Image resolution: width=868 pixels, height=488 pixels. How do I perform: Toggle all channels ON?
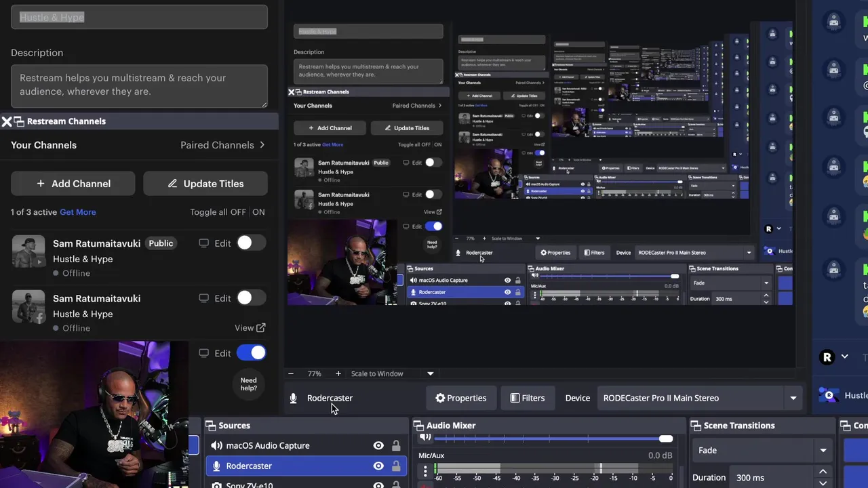(258, 212)
